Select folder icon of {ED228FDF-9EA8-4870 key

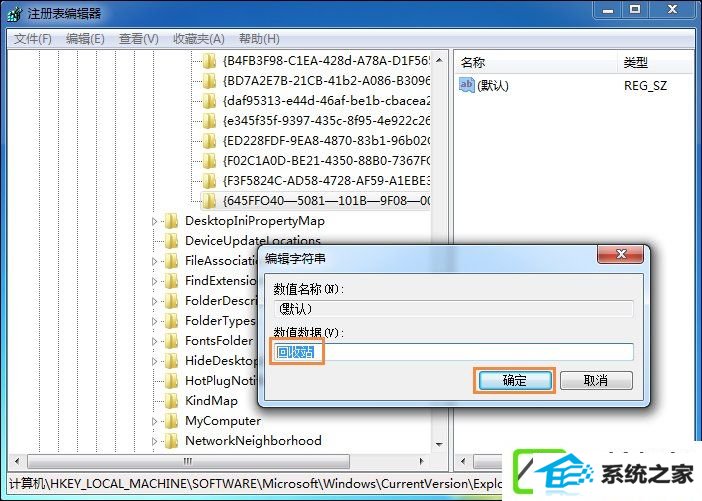(x=209, y=141)
